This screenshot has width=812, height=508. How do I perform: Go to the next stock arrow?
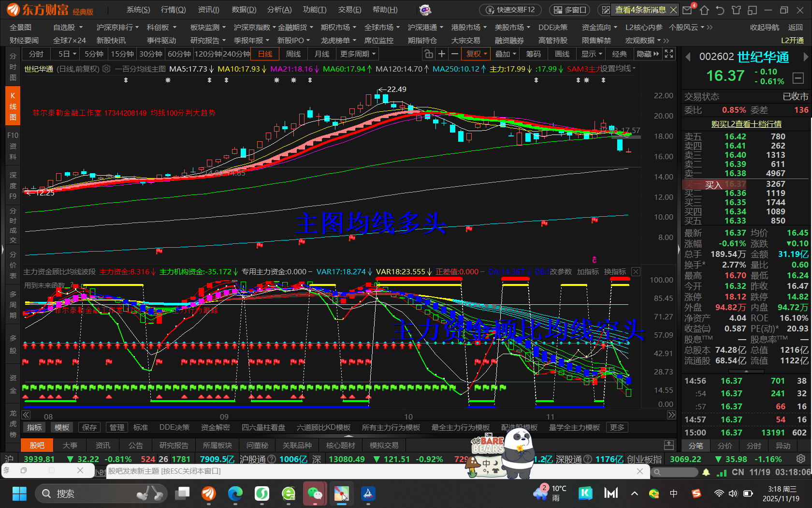[805, 57]
